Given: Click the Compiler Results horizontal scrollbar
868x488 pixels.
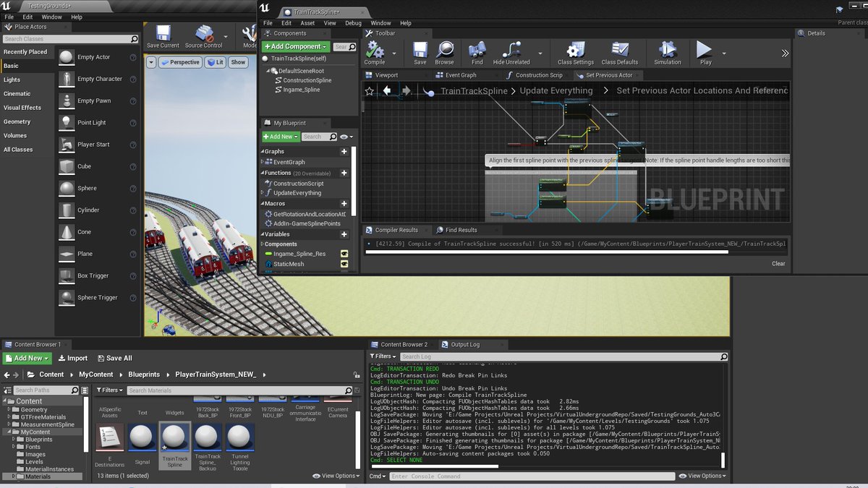Looking at the screenshot, I should point(548,252).
